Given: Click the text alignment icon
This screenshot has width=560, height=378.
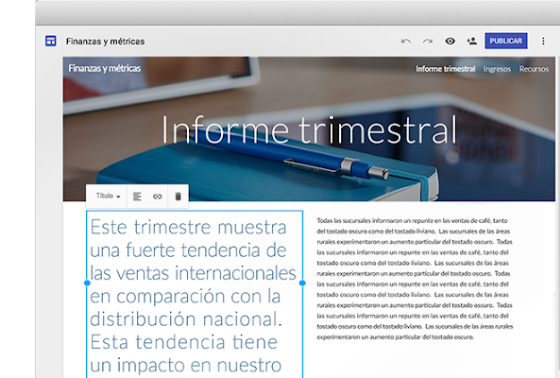Looking at the screenshot, I should pos(137,197).
